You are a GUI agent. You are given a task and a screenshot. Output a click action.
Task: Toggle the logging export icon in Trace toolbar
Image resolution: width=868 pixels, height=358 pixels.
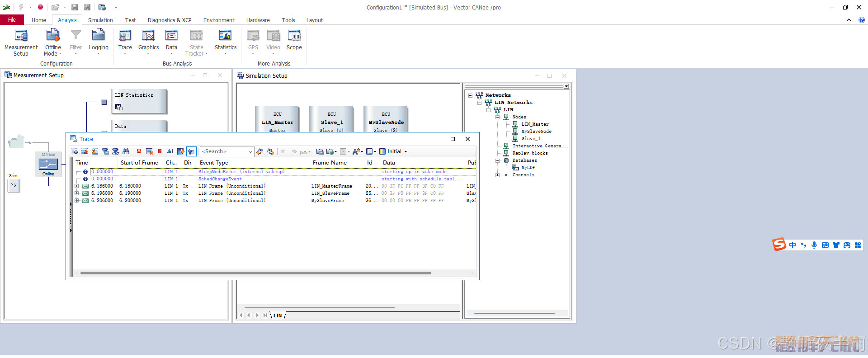click(181, 151)
